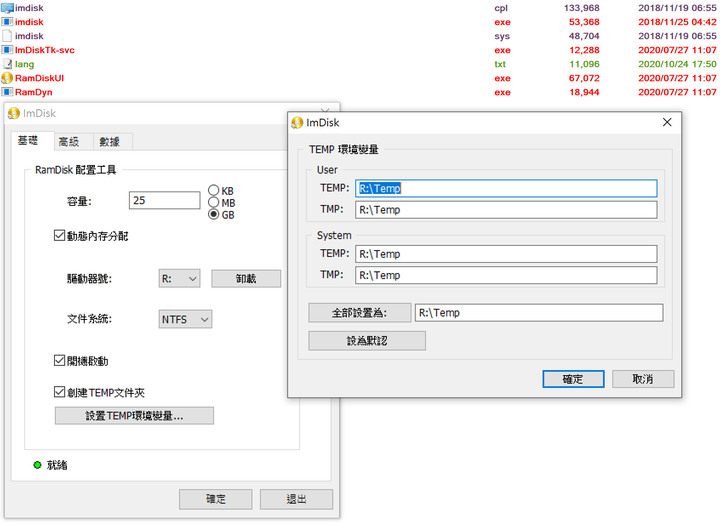Click the User TMP path field
720x530 pixels.
[506, 210]
